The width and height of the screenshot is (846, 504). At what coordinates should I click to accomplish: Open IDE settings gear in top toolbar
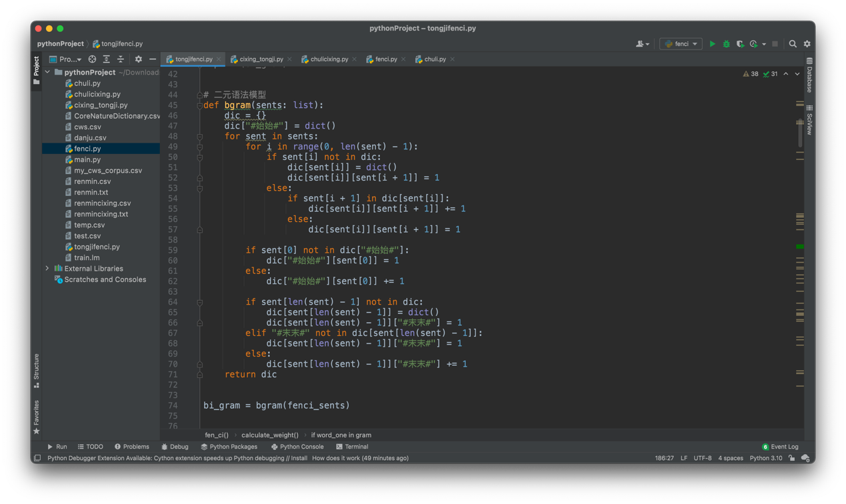pos(807,44)
